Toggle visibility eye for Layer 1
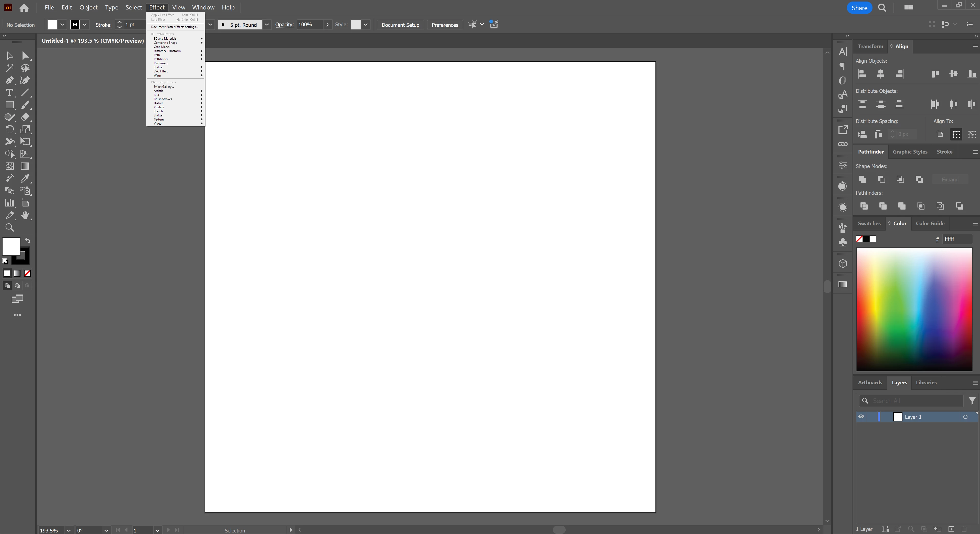Viewport: 980px width, 534px height. (861, 417)
